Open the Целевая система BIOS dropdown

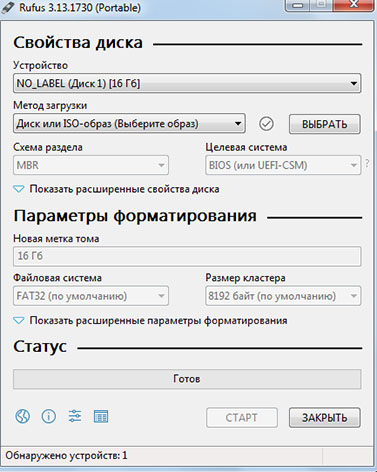[283, 165]
